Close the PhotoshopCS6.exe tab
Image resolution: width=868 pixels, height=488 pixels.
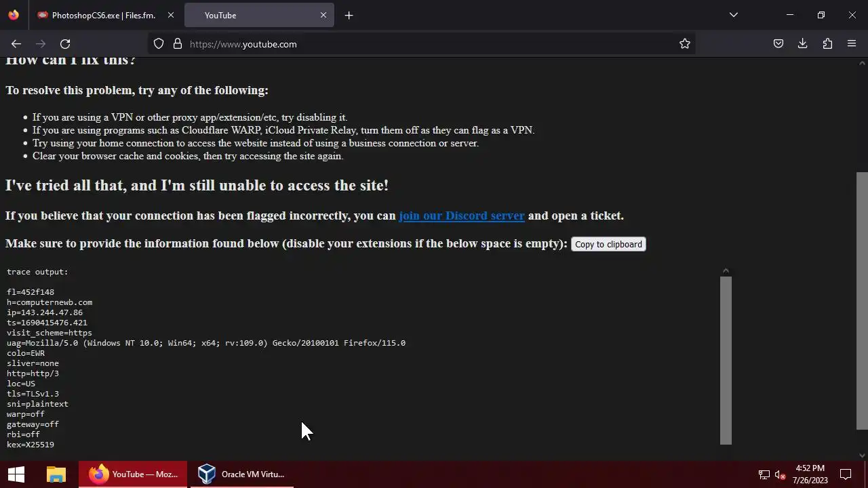coord(170,15)
